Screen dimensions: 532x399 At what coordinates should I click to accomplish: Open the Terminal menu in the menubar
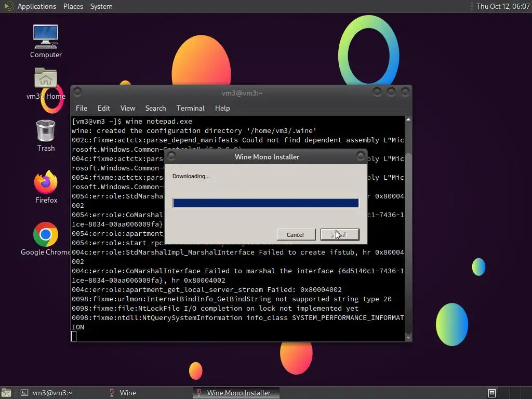click(190, 108)
